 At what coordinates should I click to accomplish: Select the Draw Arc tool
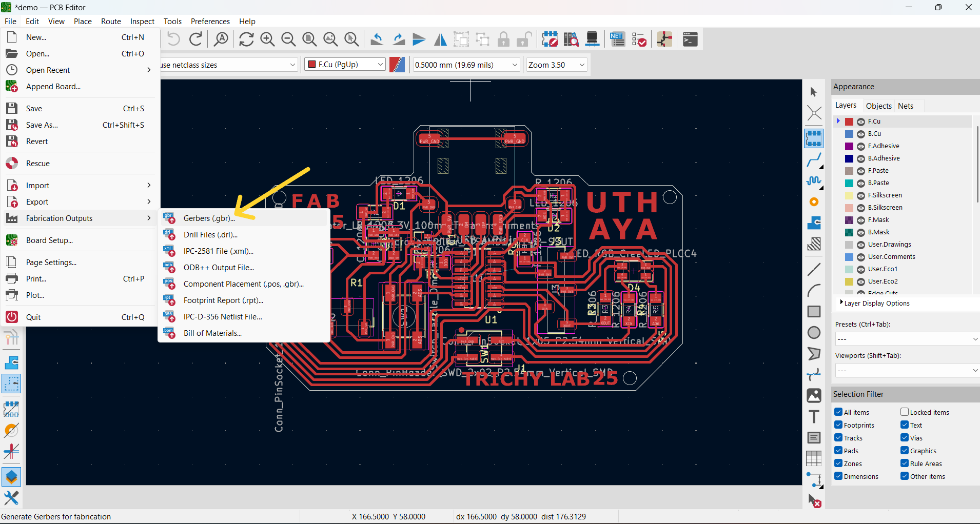[x=814, y=290]
